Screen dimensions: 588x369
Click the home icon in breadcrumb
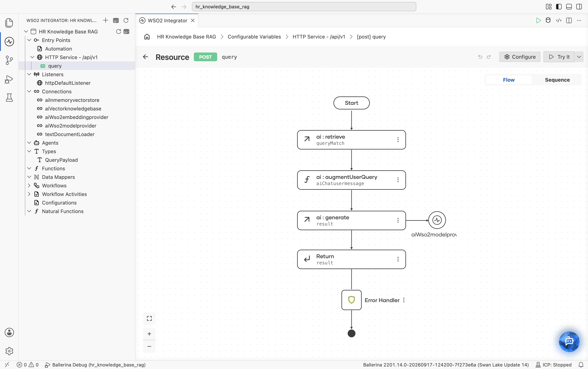coord(147,37)
